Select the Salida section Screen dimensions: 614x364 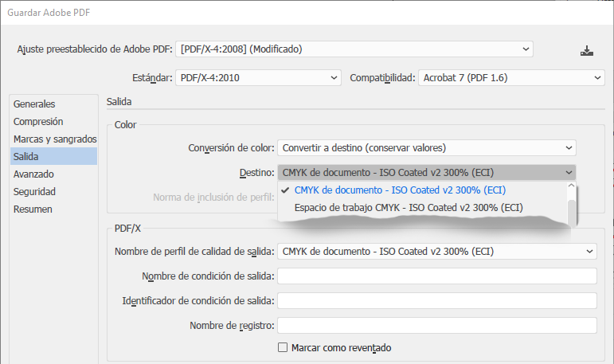[x=53, y=156]
